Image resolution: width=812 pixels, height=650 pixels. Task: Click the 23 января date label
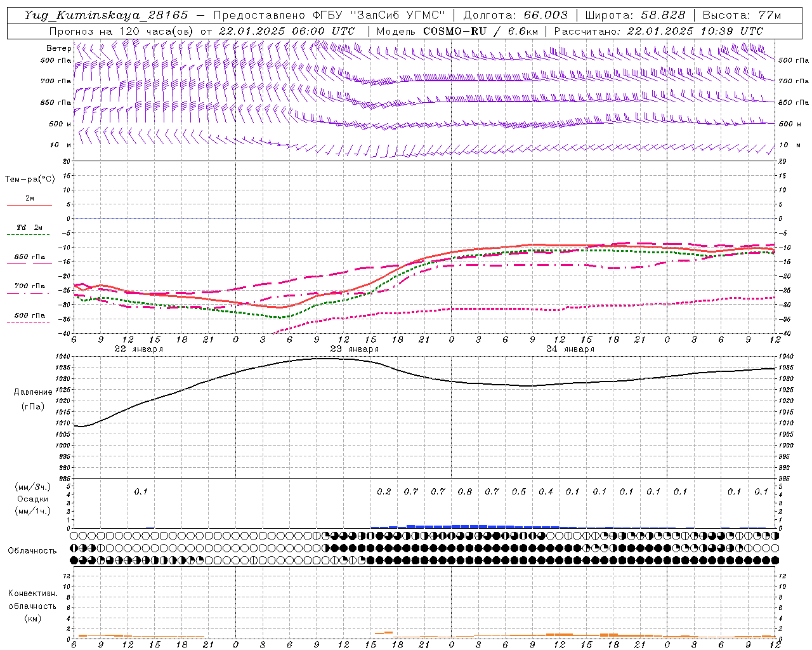pyautogui.click(x=354, y=349)
